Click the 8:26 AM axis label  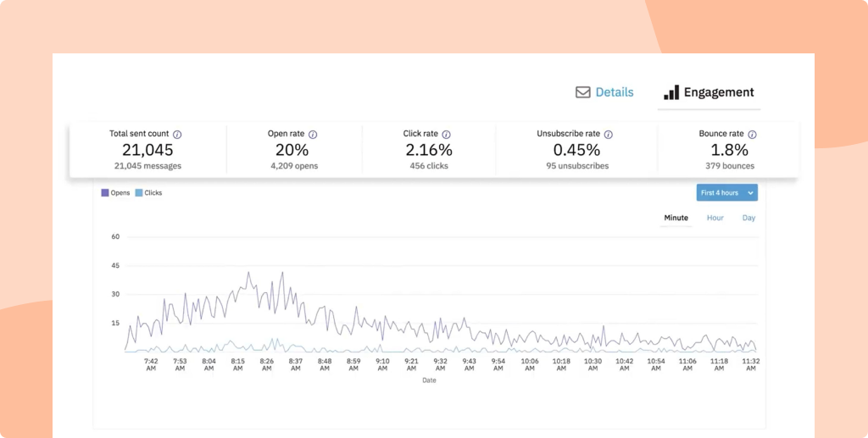point(266,364)
